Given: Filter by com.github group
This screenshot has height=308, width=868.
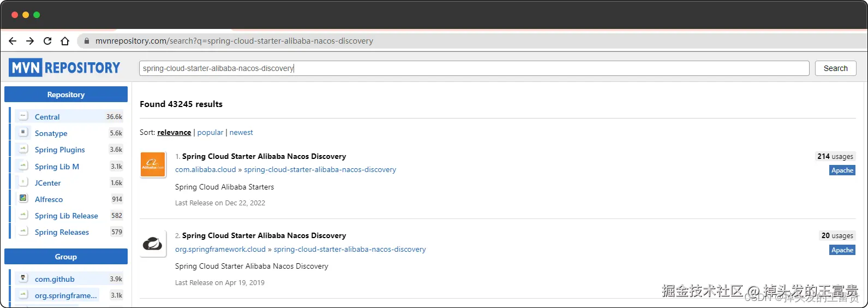Looking at the screenshot, I should (55, 279).
